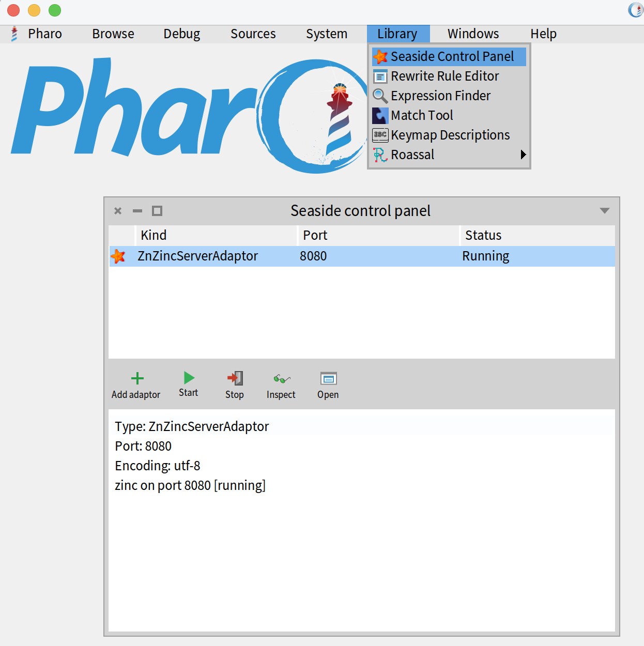The height and width of the screenshot is (646, 644).
Task: Maximize the Seaside control panel window
Action: point(157,211)
